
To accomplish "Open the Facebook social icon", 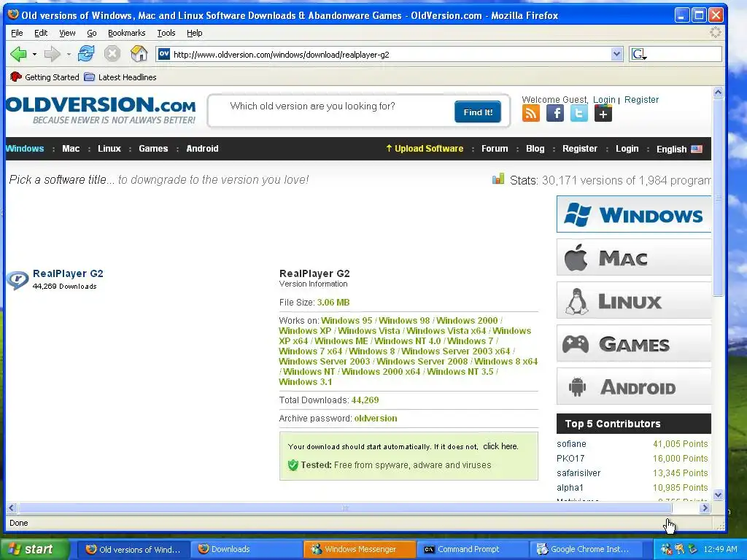I will pyautogui.click(x=555, y=113).
